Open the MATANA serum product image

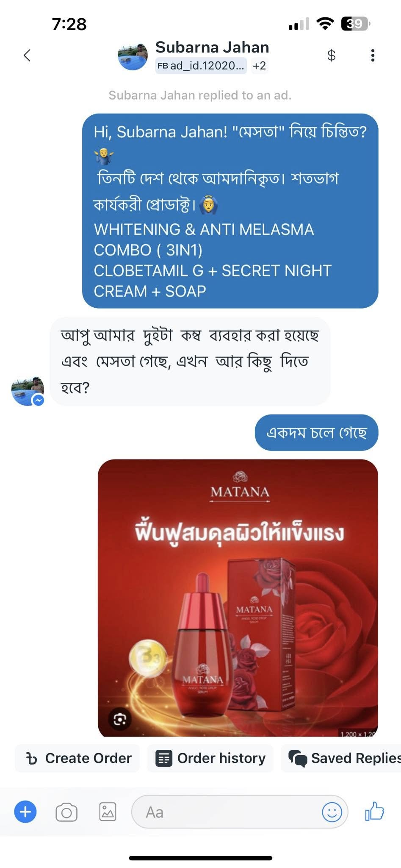(x=238, y=598)
